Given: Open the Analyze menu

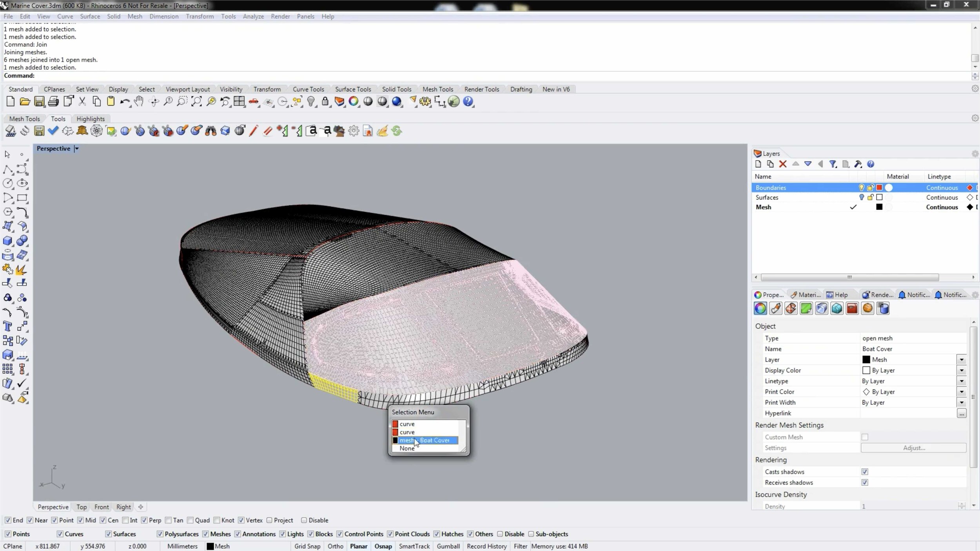Looking at the screenshot, I should click(x=253, y=16).
